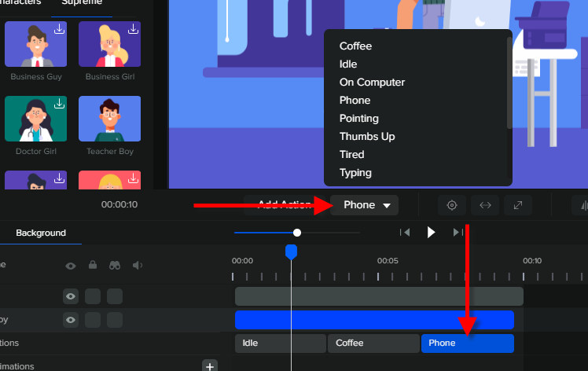Open the Background tab

coord(41,233)
